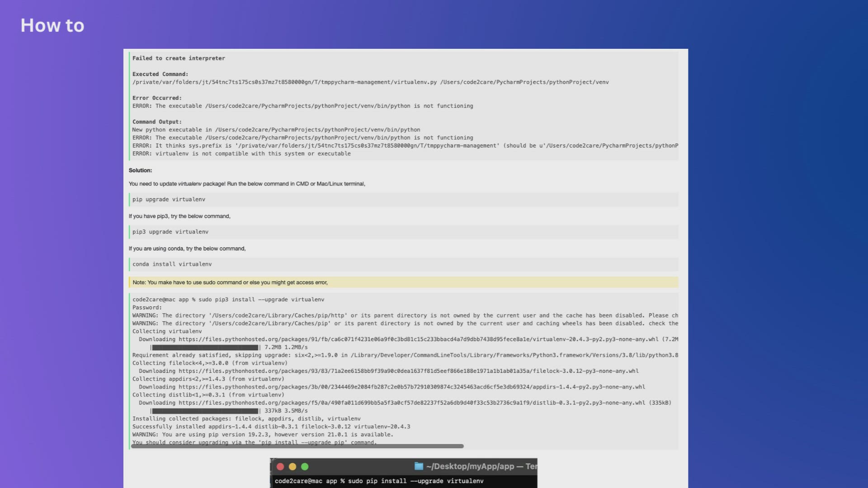The image size is (868, 488).
Task: Click the 'Solution:' heading text
Action: tap(140, 170)
